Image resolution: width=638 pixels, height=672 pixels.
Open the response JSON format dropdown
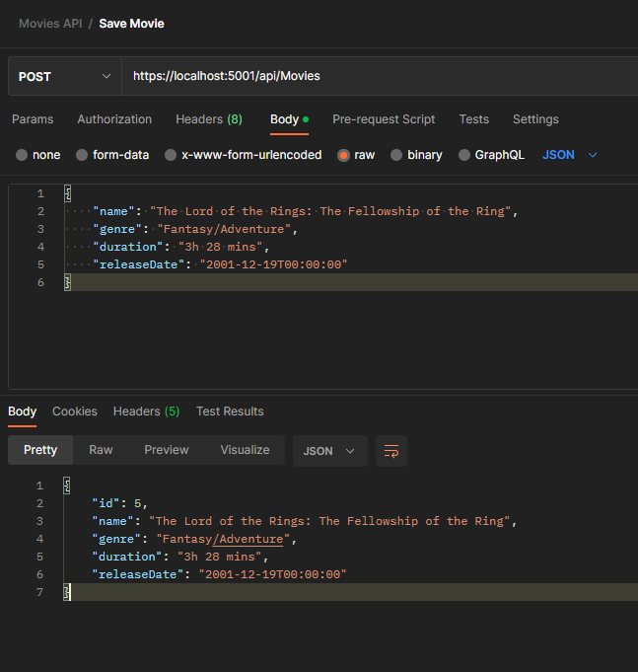329,451
